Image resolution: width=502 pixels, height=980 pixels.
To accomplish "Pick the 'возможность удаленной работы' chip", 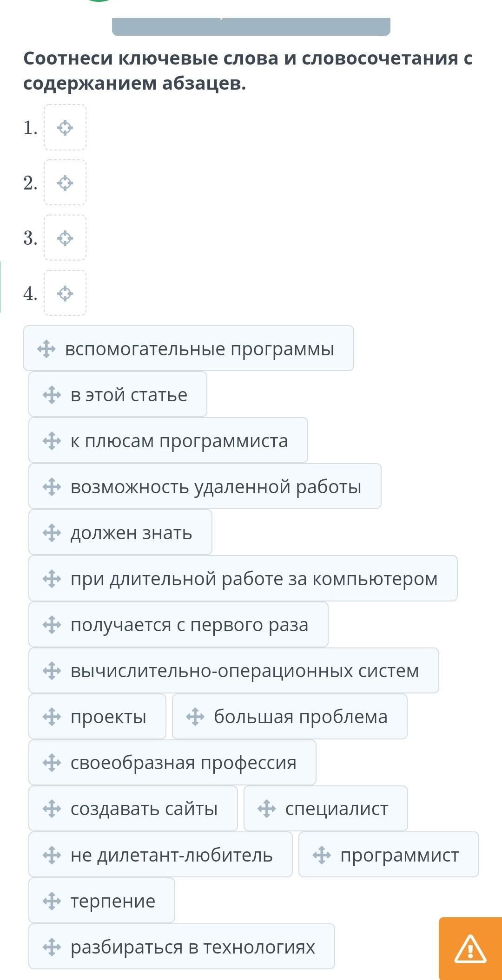I will (205, 486).
